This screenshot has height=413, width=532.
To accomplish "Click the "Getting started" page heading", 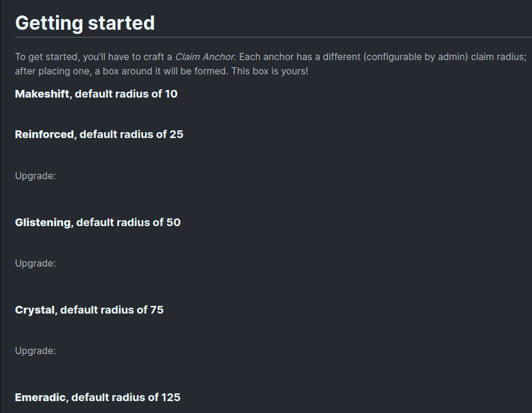I will tap(85, 23).
